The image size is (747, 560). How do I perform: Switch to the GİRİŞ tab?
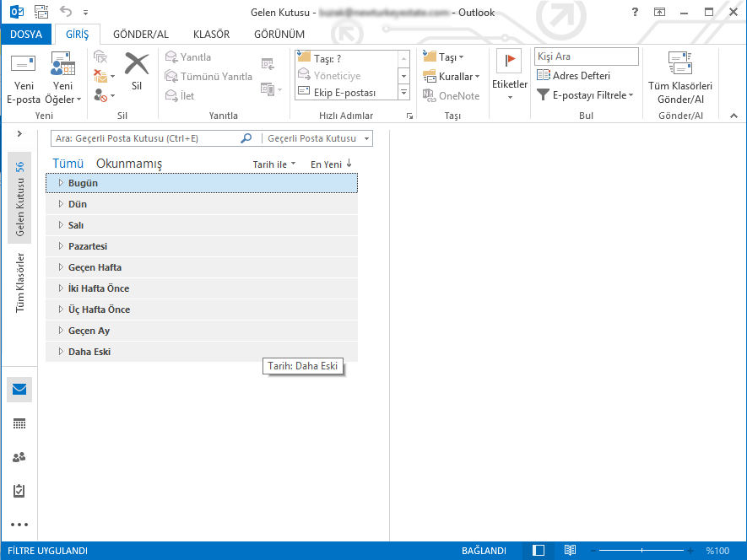(x=77, y=35)
